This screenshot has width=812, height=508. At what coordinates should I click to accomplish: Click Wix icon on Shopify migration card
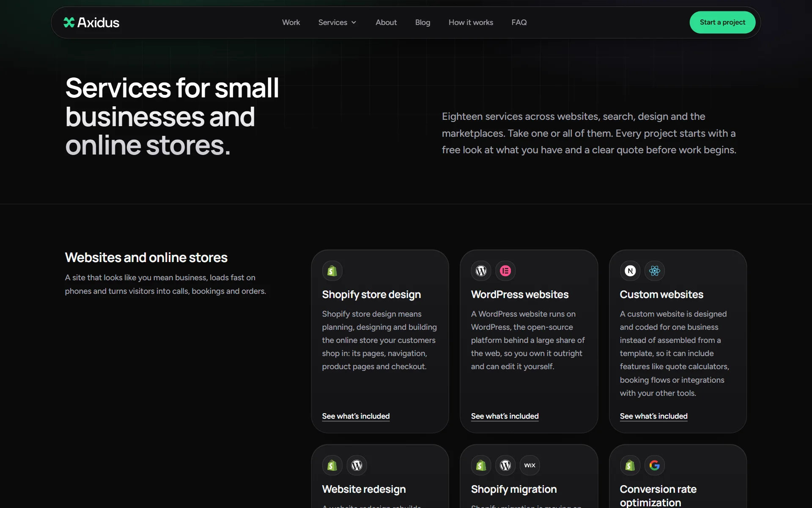530,465
